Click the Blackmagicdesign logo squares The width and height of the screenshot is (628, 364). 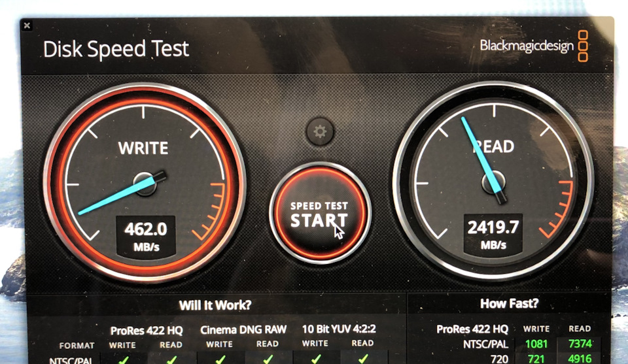[x=583, y=46]
